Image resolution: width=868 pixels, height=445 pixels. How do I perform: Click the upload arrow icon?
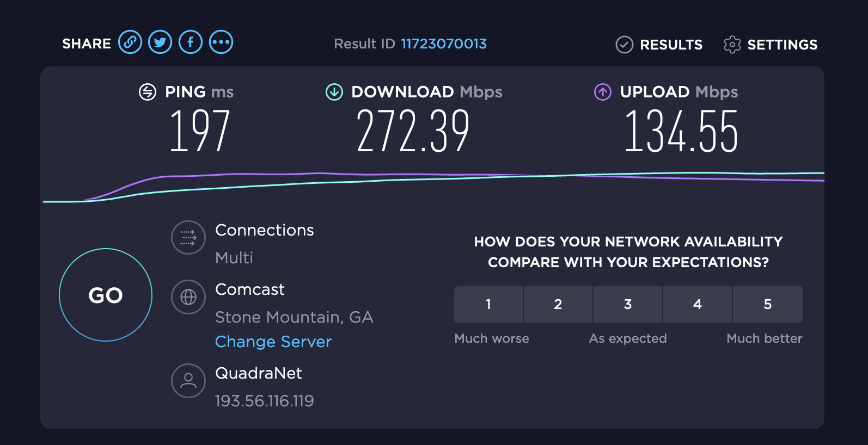pos(602,92)
